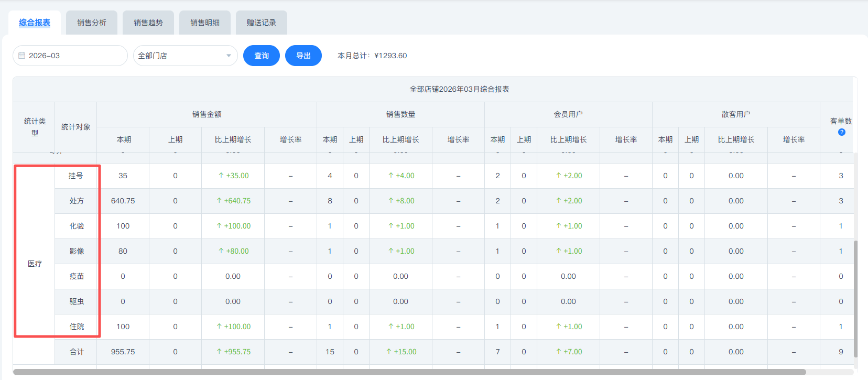868x380 pixels.
Task: Click the vertical scrollbar on table right
Action: point(855,299)
